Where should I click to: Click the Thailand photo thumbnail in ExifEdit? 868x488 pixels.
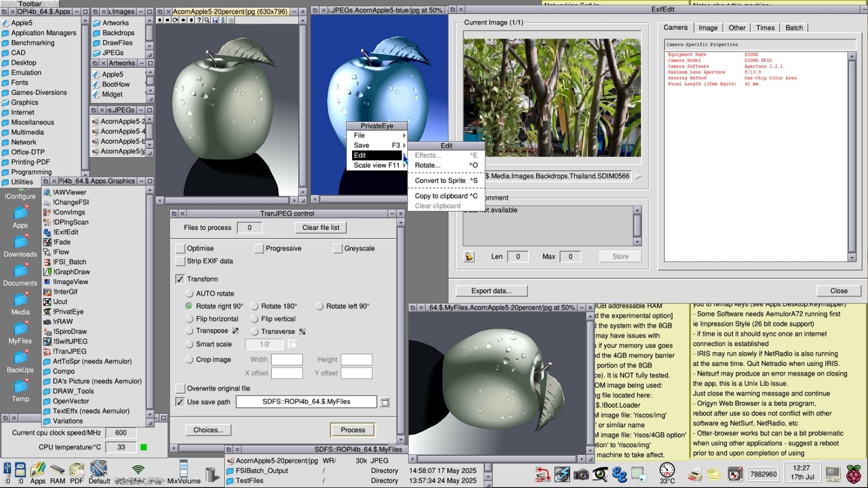pos(552,98)
